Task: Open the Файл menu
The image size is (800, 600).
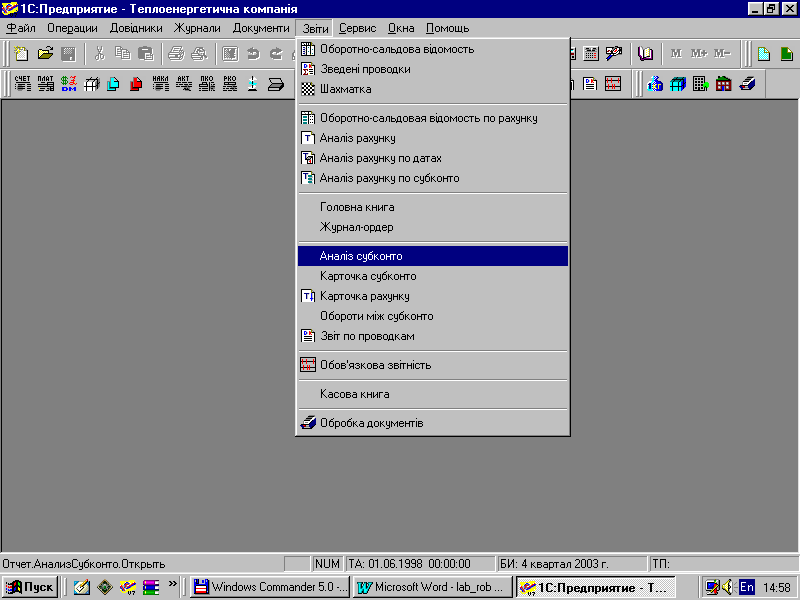Action: (x=20, y=29)
